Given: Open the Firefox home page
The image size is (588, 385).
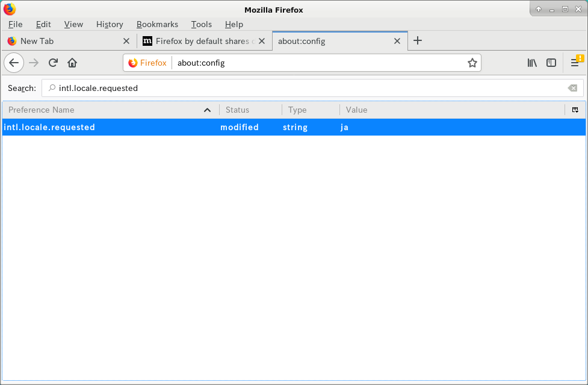Looking at the screenshot, I should point(72,63).
